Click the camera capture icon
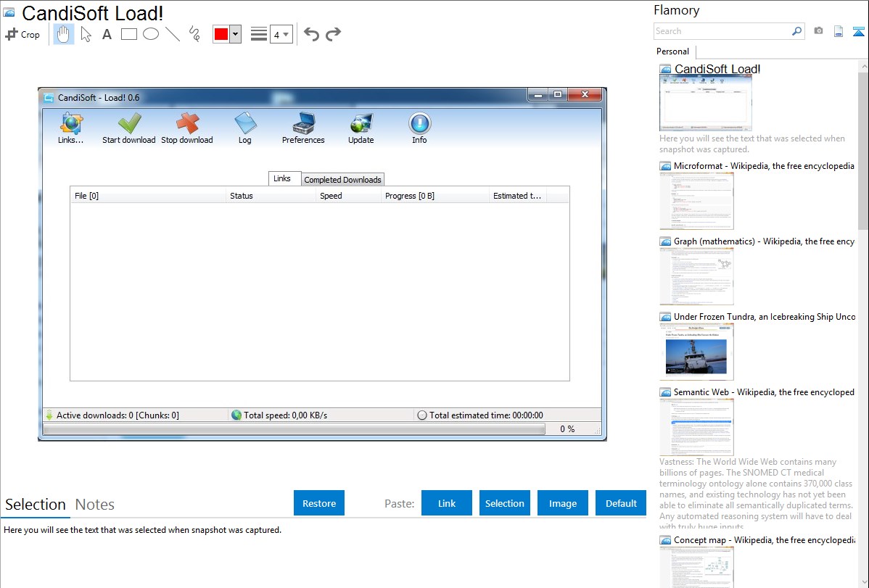Image resolution: width=869 pixels, height=588 pixels. point(818,31)
